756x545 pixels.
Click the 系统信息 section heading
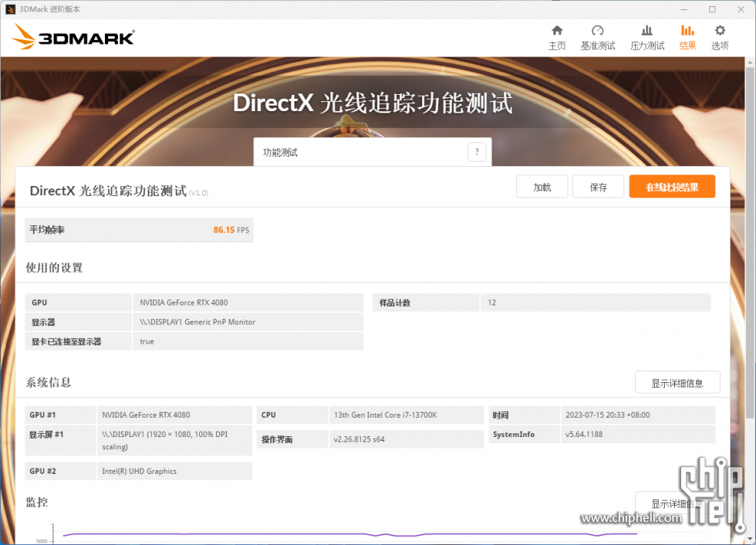48,382
